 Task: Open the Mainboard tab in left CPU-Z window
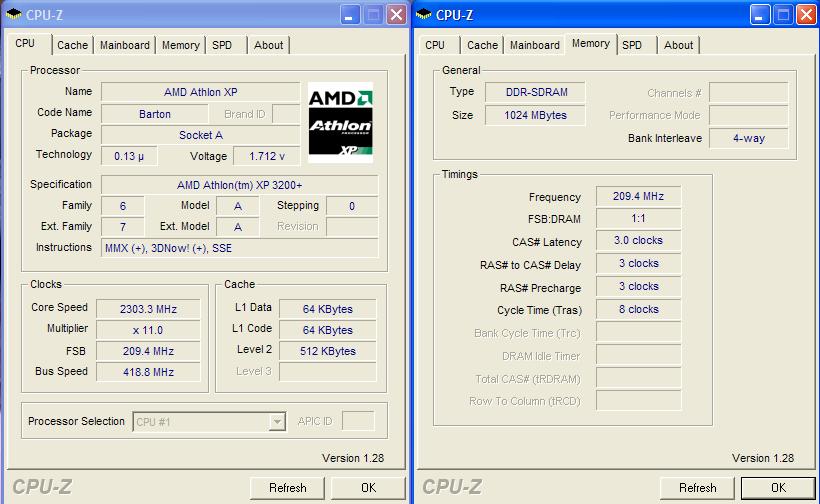coord(124,45)
